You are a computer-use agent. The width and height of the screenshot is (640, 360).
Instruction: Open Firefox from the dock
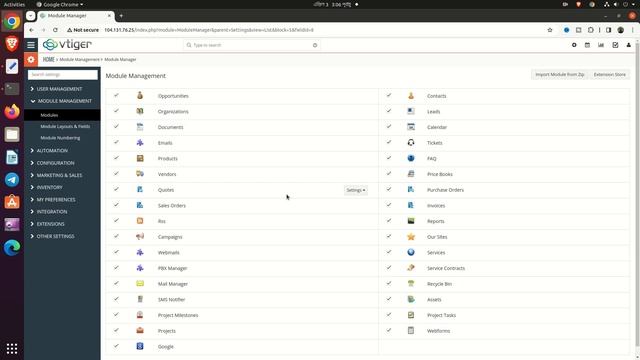point(12,111)
